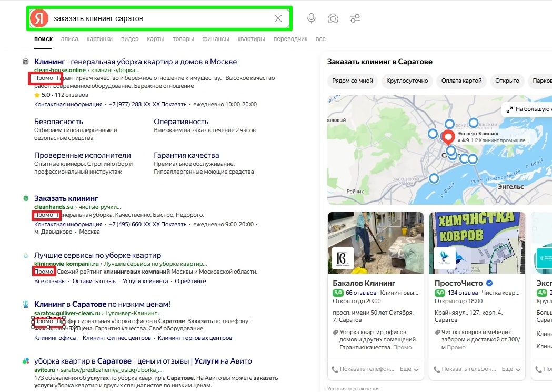Open Клининг в Саратове по низким ценам

click(102, 304)
